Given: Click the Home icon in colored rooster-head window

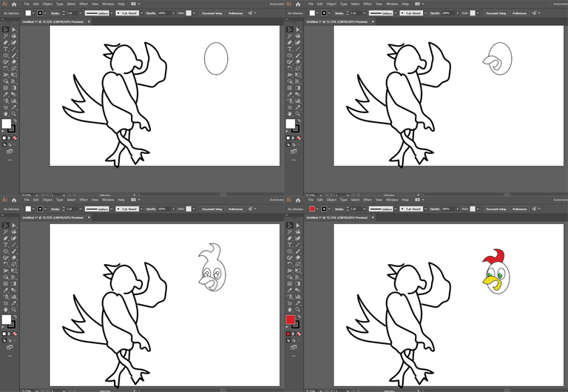Looking at the screenshot, I should click(x=298, y=200).
